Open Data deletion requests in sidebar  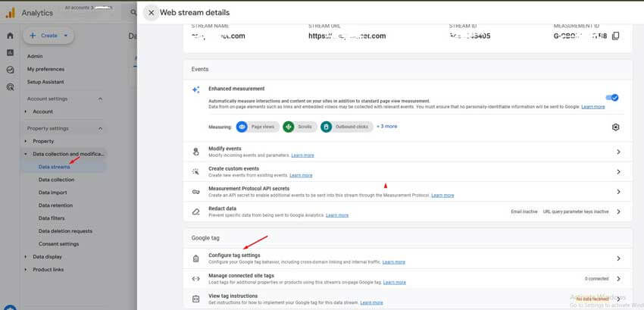pos(65,231)
